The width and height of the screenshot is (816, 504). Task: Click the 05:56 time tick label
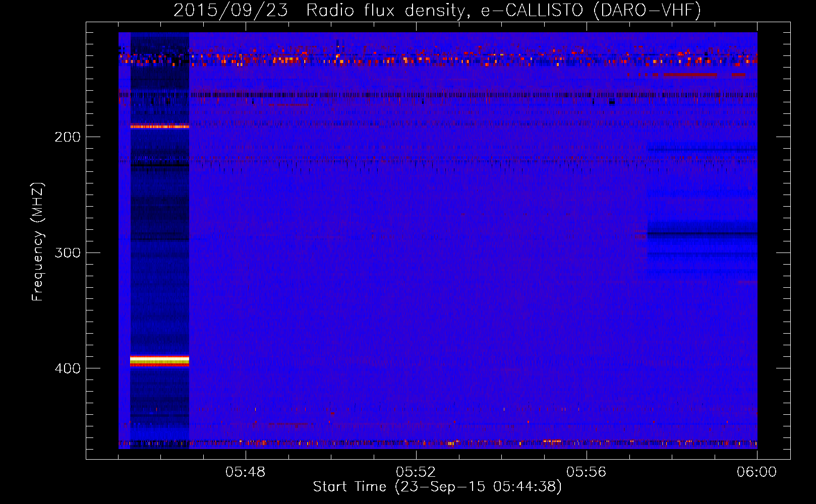[587, 472]
